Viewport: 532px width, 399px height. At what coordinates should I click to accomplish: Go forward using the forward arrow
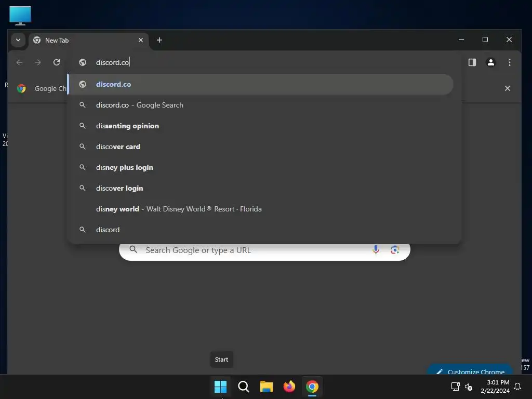point(38,62)
